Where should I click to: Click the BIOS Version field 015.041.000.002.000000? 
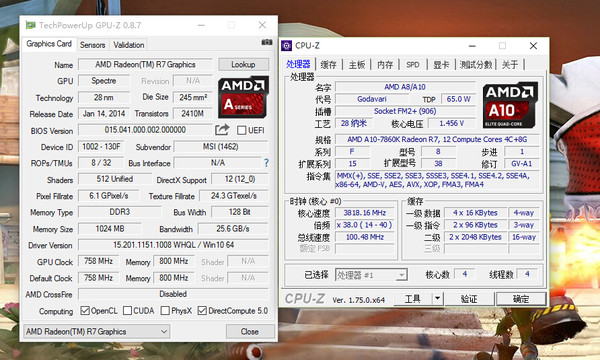(x=145, y=130)
